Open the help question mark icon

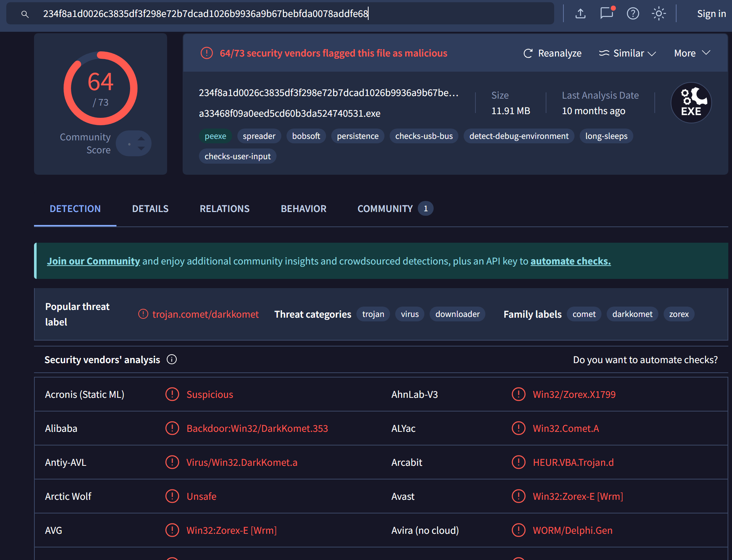pos(633,14)
